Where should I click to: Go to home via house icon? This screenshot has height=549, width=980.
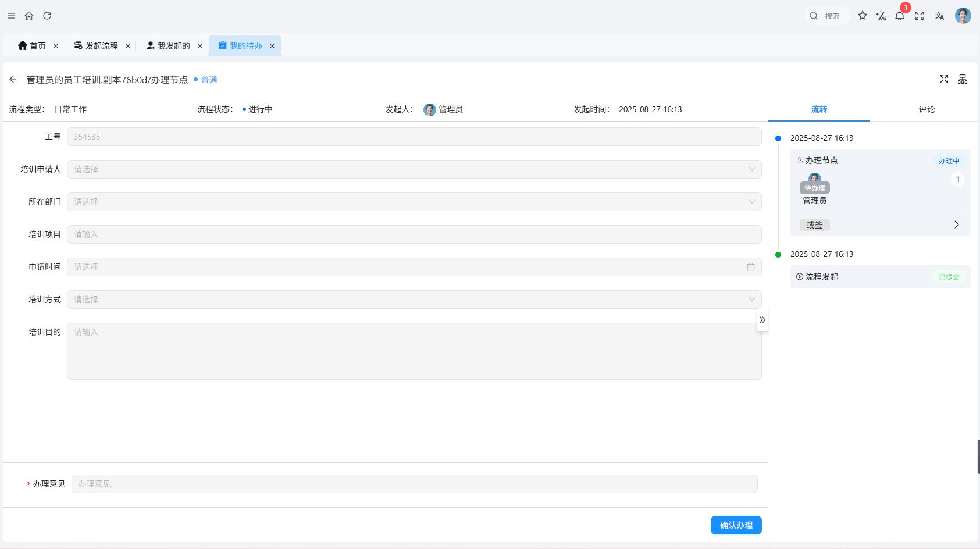pos(29,16)
